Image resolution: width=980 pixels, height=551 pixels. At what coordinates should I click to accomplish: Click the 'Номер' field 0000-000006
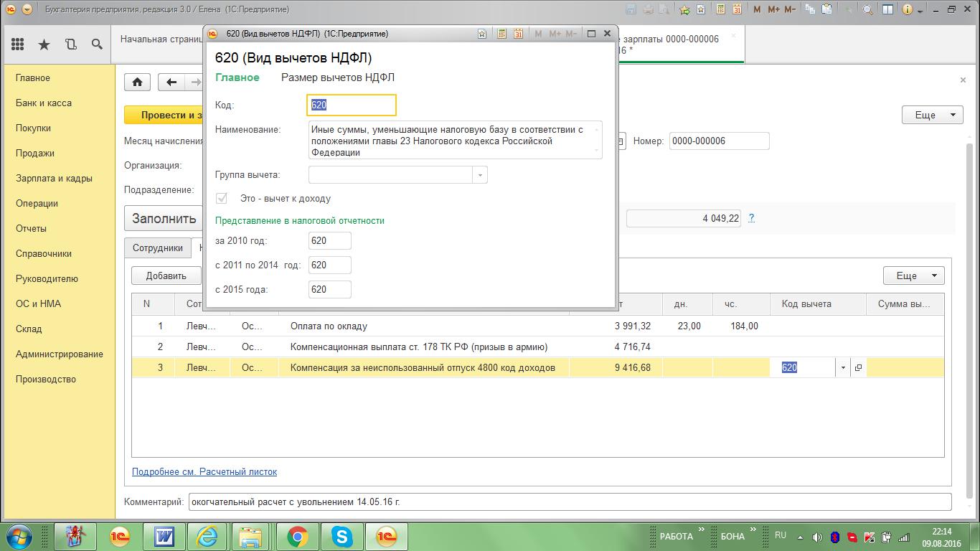click(x=719, y=141)
